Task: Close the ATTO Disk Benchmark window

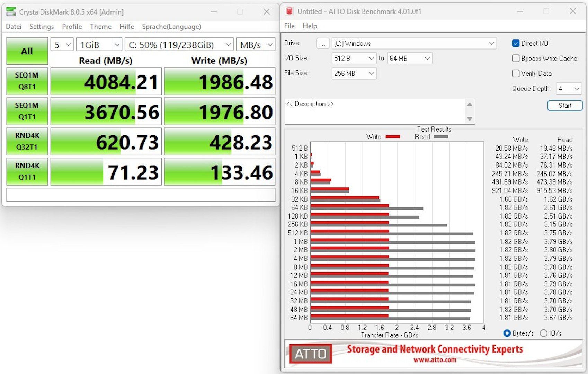Action: [x=573, y=11]
